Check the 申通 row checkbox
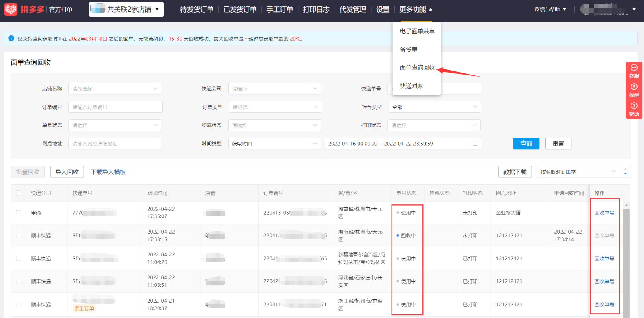 click(x=19, y=213)
